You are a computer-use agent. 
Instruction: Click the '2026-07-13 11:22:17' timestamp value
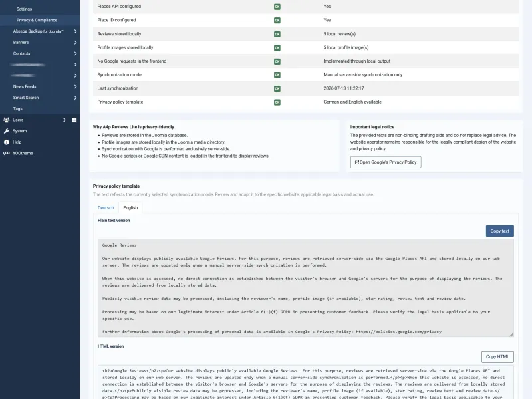[x=344, y=88]
